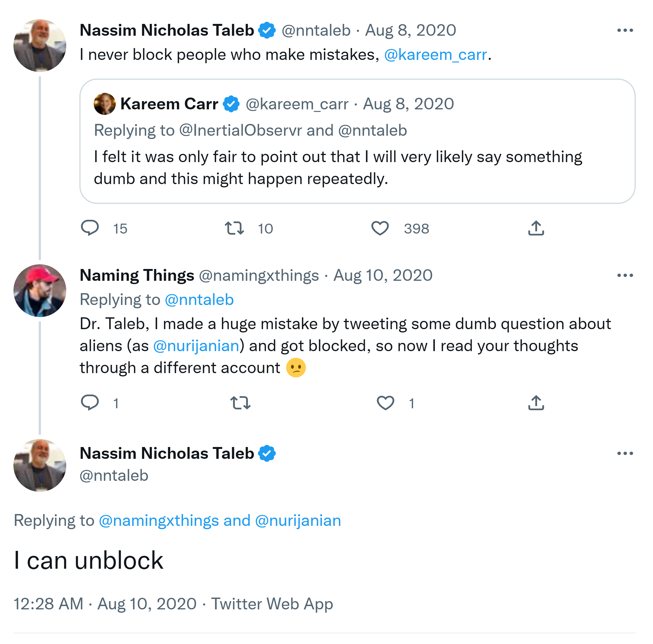
Task: Open the @kareem_carr mention link
Action: (x=435, y=55)
